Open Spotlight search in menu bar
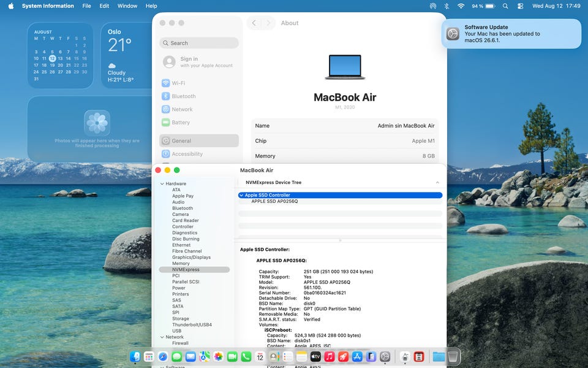The width and height of the screenshot is (588, 368). 505,6
